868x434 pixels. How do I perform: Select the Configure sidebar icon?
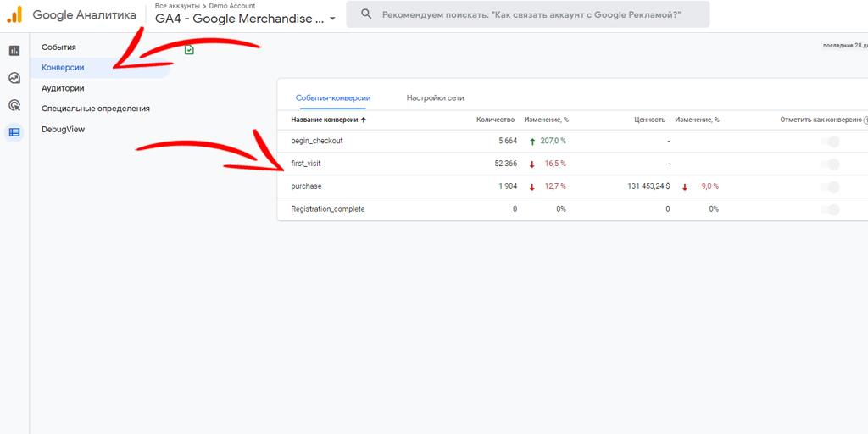tap(14, 132)
